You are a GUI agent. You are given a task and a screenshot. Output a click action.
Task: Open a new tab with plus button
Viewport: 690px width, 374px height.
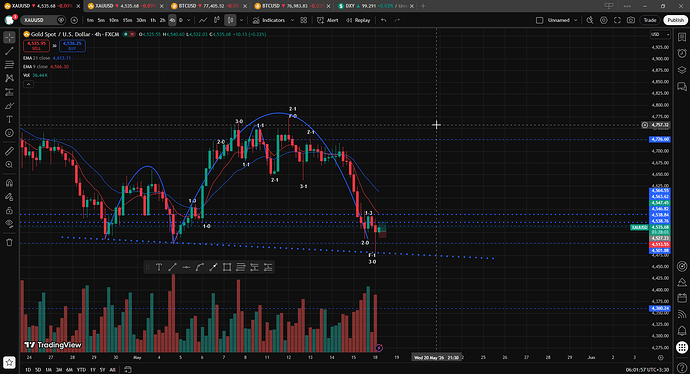click(423, 6)
